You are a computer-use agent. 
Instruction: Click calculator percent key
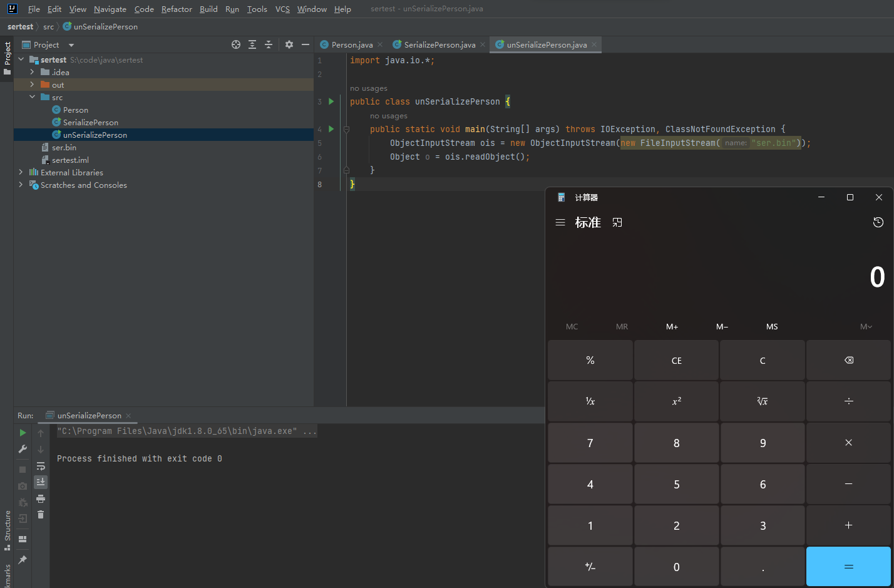tap(590, 360)
